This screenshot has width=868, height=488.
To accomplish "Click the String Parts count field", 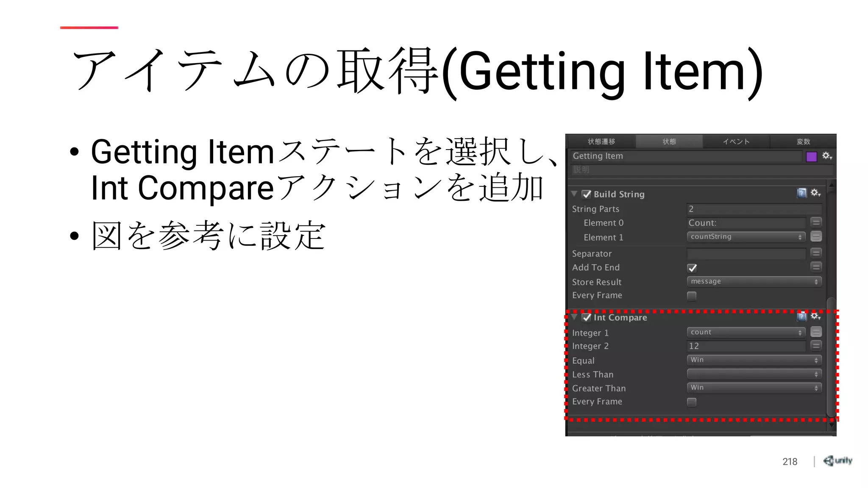I will tap(754, 209).
